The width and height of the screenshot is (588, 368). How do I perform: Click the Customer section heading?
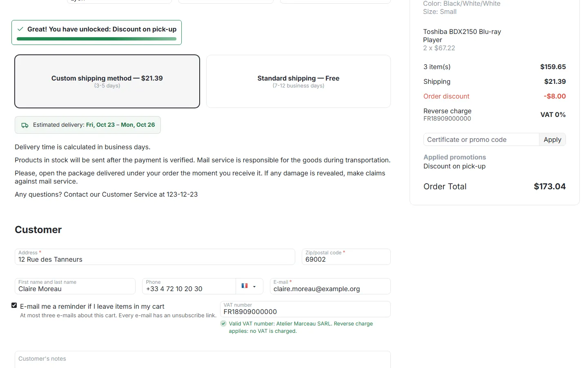(x=38, y=230)
